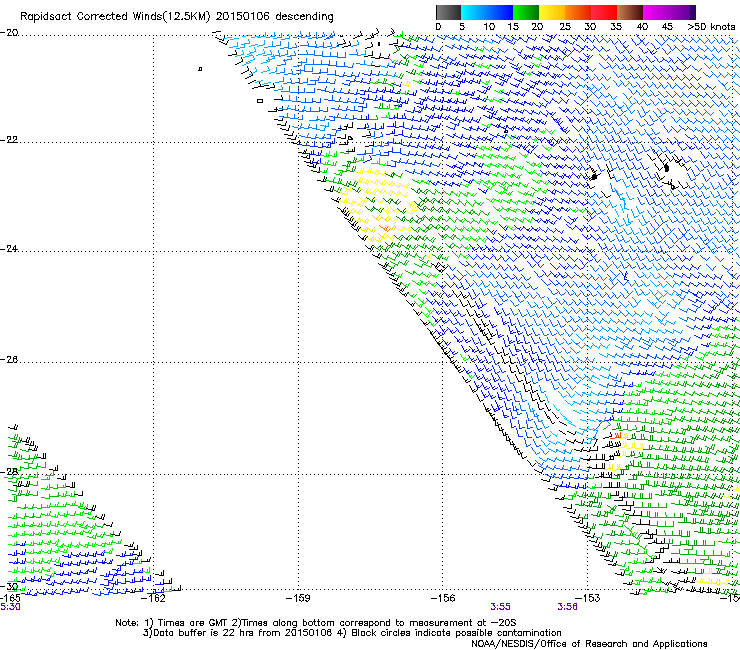Viewport: 740px width, 650px height.
Task: Click the purple "5:30" time stamp
Action: (x=10, y=607)
